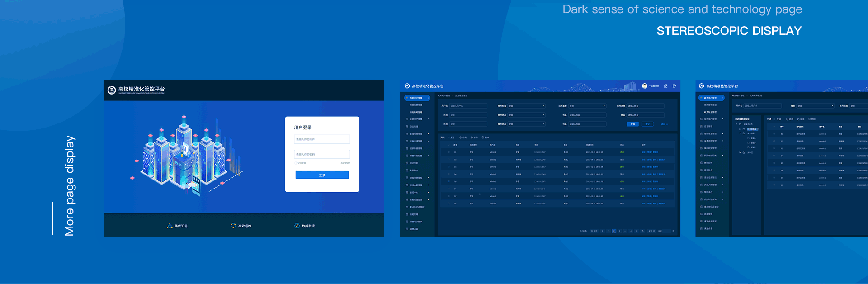Click 设备运维管理 icon in middle window sidebar
Screen dimensions: 868x284
pyautogui.click(x=407, y=141)
